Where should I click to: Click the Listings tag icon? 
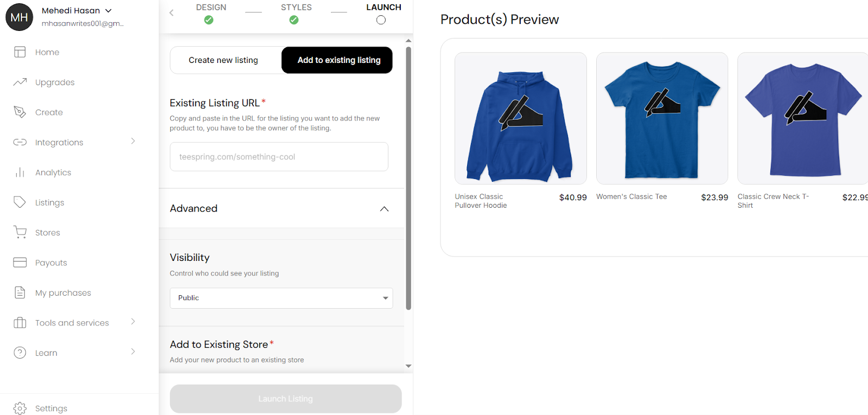[x=20, y=202]
